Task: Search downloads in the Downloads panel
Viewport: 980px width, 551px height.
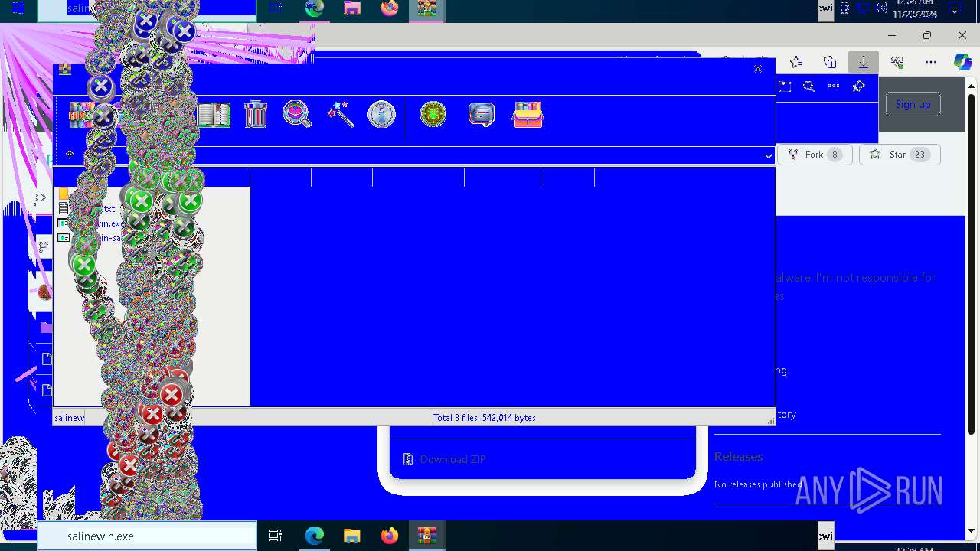Action: click(x=809, y=86)
